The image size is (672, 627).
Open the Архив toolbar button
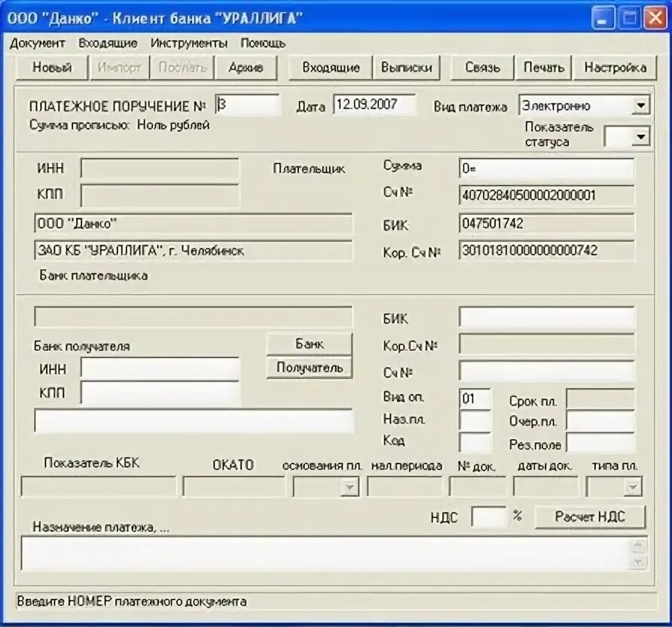246,68
